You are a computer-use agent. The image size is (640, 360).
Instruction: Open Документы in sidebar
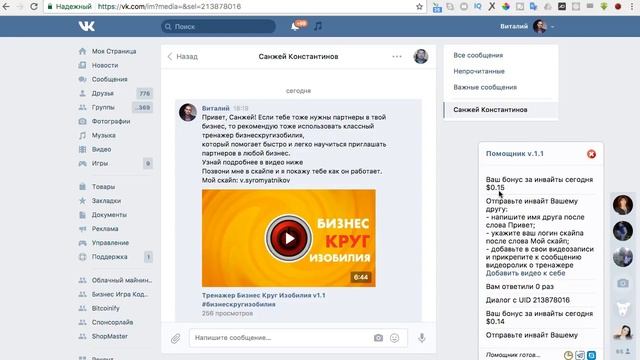coord(109,215)
